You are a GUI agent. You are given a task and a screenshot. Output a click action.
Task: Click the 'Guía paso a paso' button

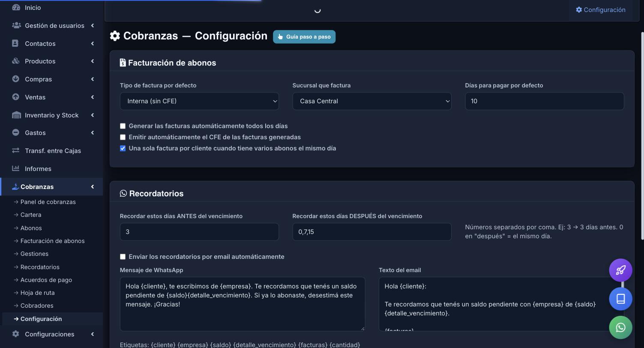(x=304, y=37)
